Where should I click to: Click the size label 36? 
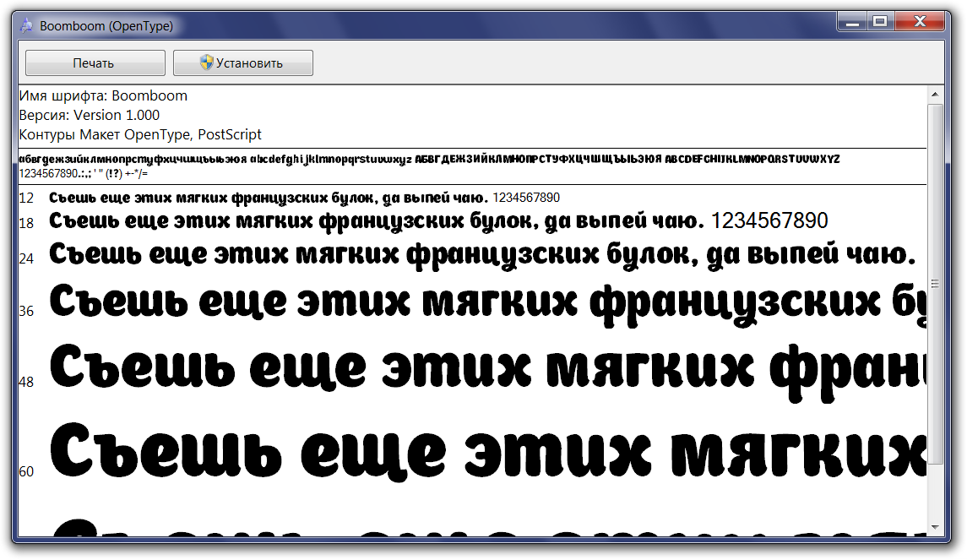pyautogui.click(x=26, y=311)
